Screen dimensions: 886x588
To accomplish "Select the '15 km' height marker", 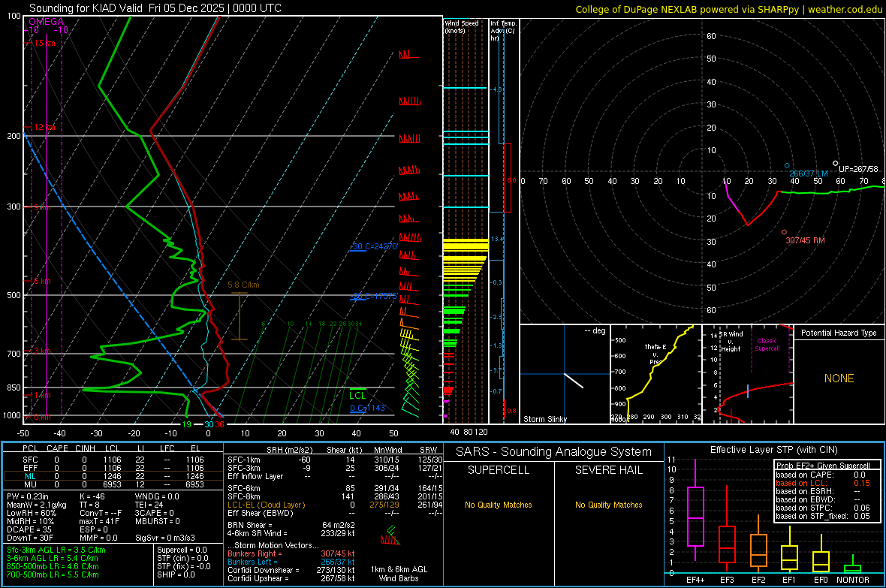I will tap(44, 43).
